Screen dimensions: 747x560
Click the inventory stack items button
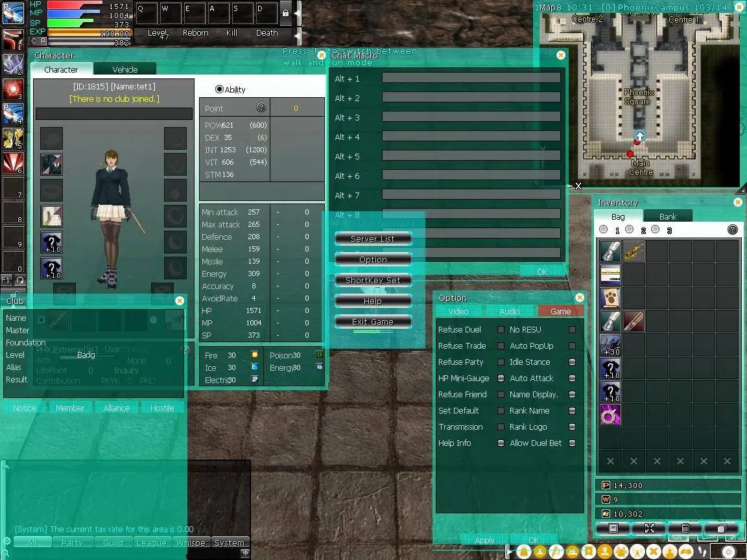point(721,528)
